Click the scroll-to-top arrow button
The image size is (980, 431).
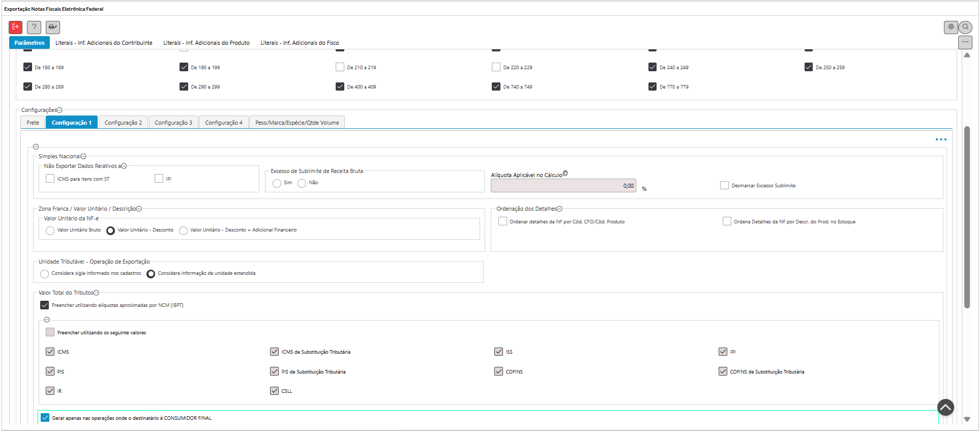tap(945, 407)
